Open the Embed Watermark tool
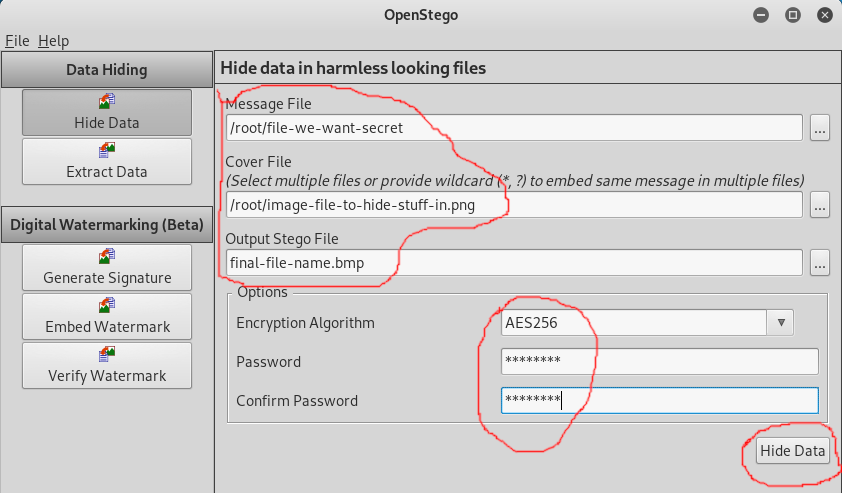 coord(107,316)
